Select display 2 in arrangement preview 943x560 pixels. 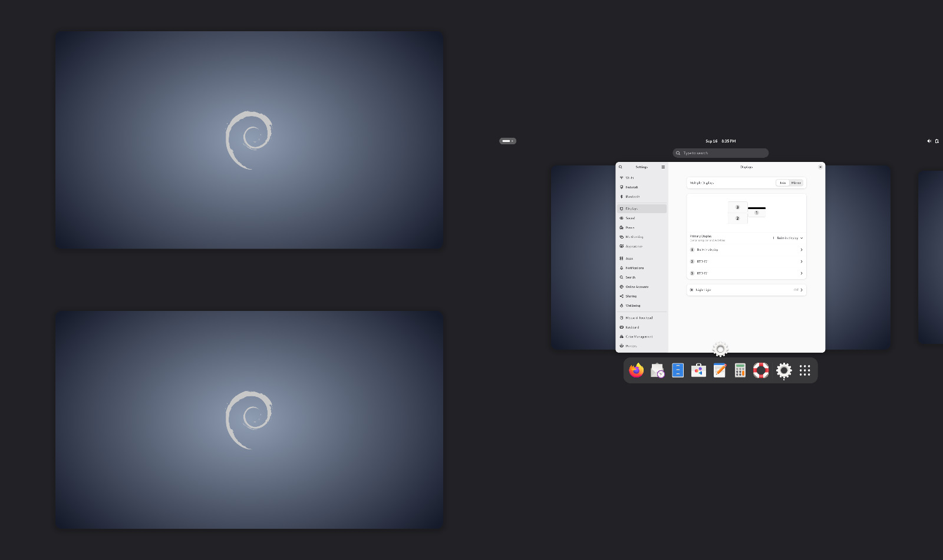tap(737, 218)
